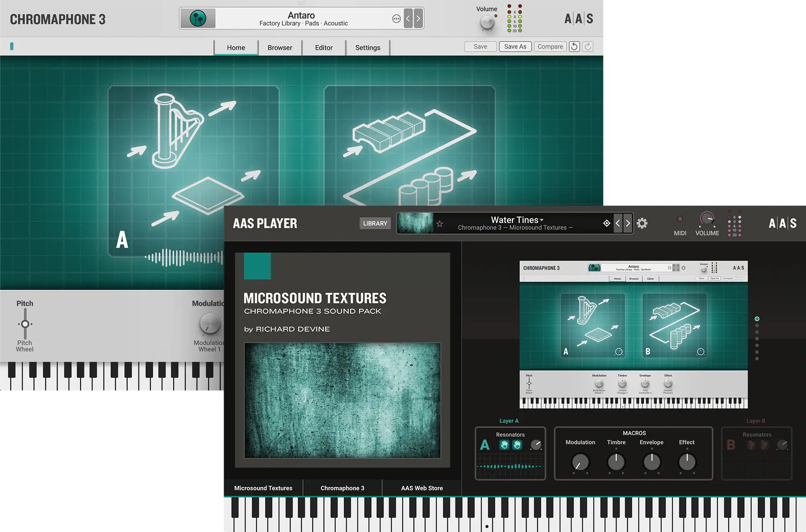The height and width of the screenshot is (532, 806).
Task: Click the locate preset target icon in AAS Player
Action: pos(607,223)
